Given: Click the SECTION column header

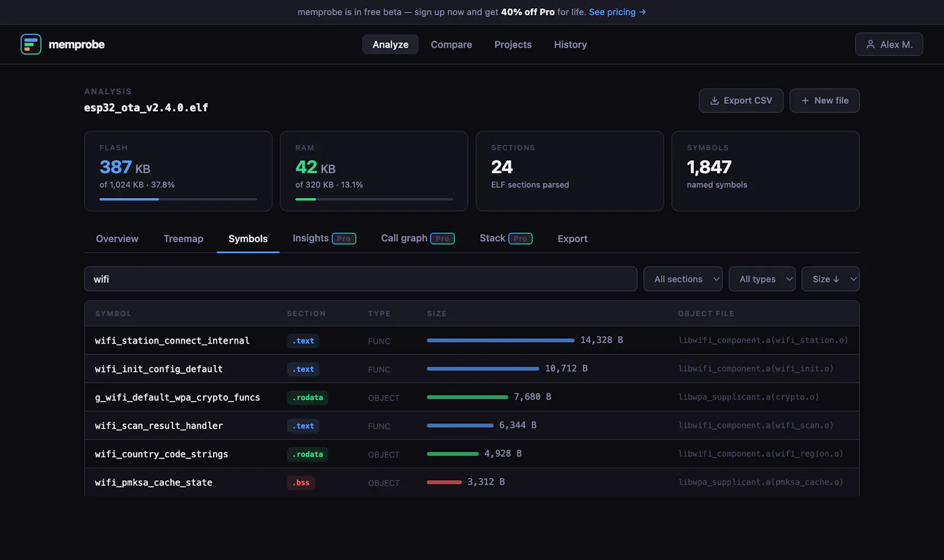Looking at the screenshot, I should pos(306,314).
